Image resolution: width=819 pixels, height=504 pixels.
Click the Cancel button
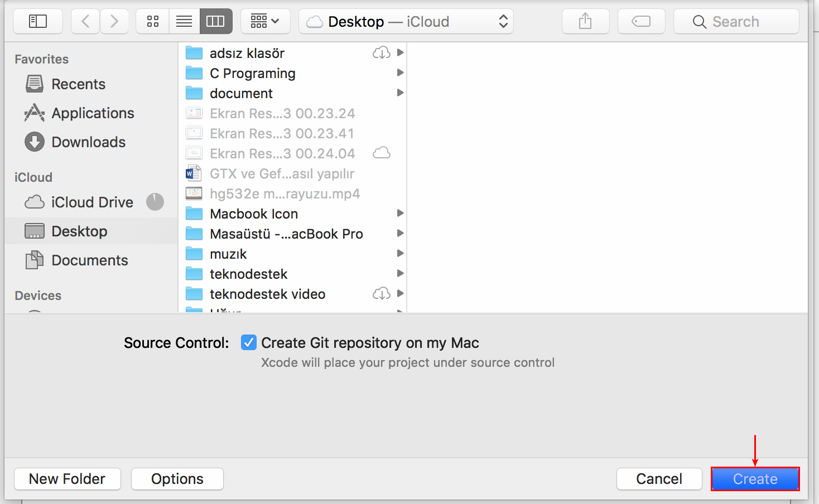[x=659, y=479]
